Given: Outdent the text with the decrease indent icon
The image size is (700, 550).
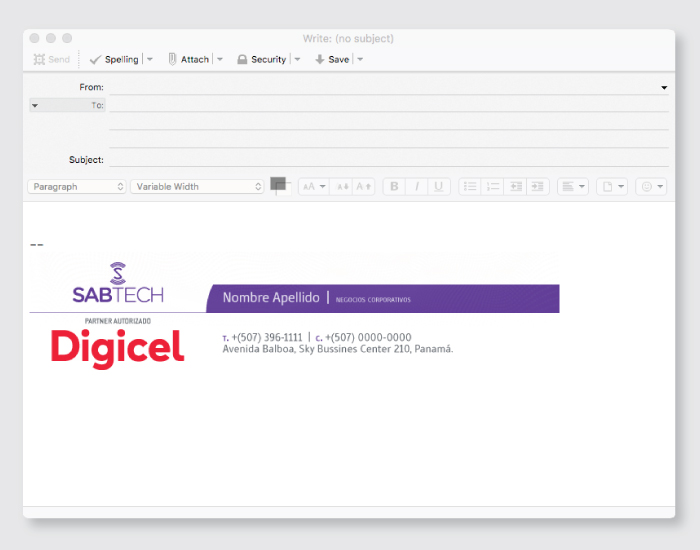Looking at the screenshot, I should (x=516, y=187).
